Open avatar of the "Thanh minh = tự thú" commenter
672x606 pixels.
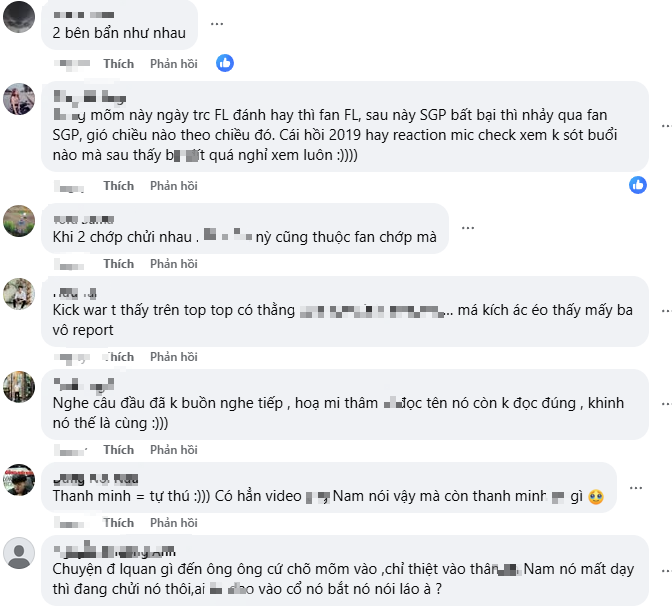click(x=19, y=480)
